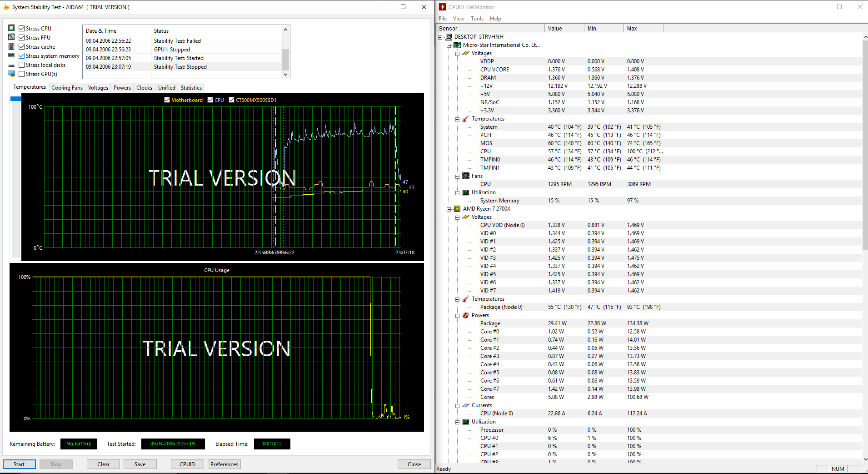Viewport: 868px width, 474px height.
Task: Enable the Stress GPU(s) checkbox
Action: click(x=21, y=74)
